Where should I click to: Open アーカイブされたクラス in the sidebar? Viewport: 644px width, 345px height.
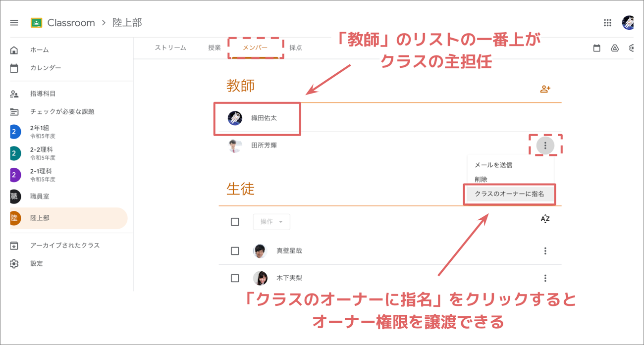click(65, 246)
